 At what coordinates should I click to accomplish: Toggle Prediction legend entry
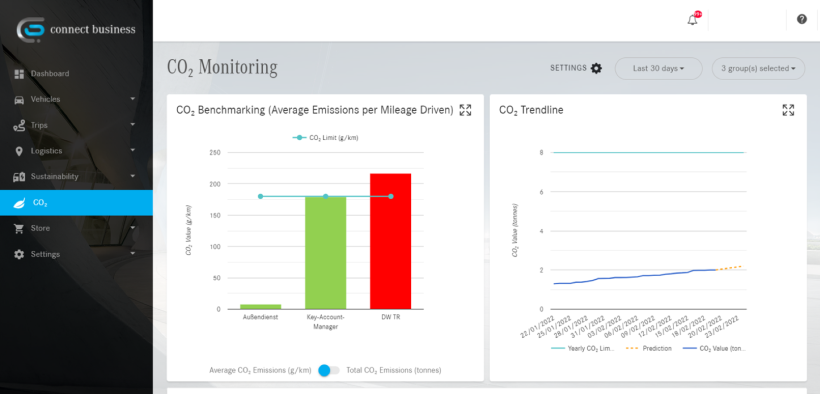click(648, 348)
